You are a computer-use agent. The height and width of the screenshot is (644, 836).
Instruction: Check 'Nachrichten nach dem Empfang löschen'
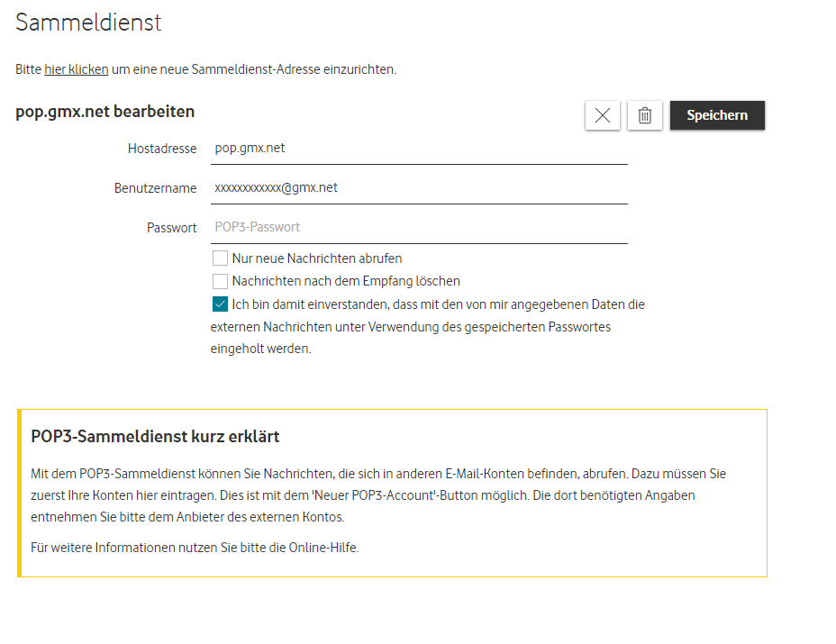(x=220, y=281)
